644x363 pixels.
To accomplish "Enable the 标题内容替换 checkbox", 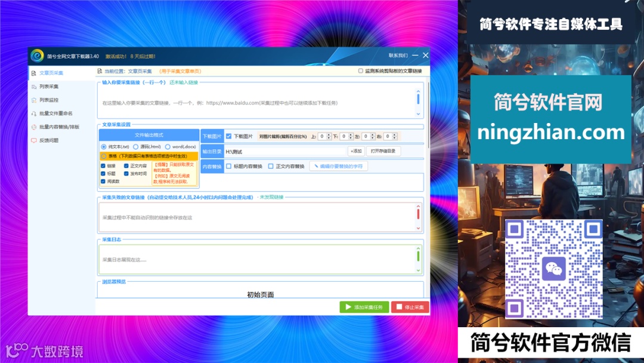I will [x=229, y=166].
